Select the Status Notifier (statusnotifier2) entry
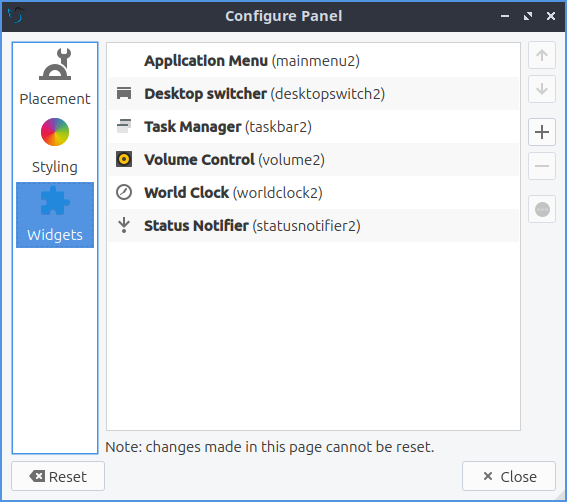 [313, 226]
